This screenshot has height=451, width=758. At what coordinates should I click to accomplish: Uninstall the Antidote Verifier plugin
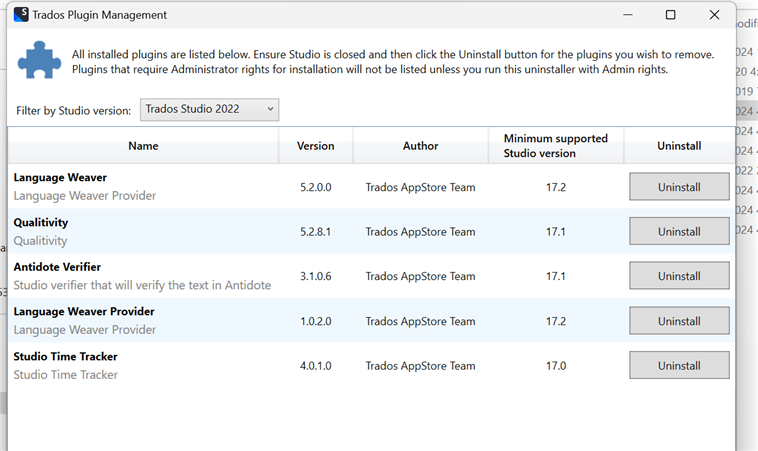(679, 276)
